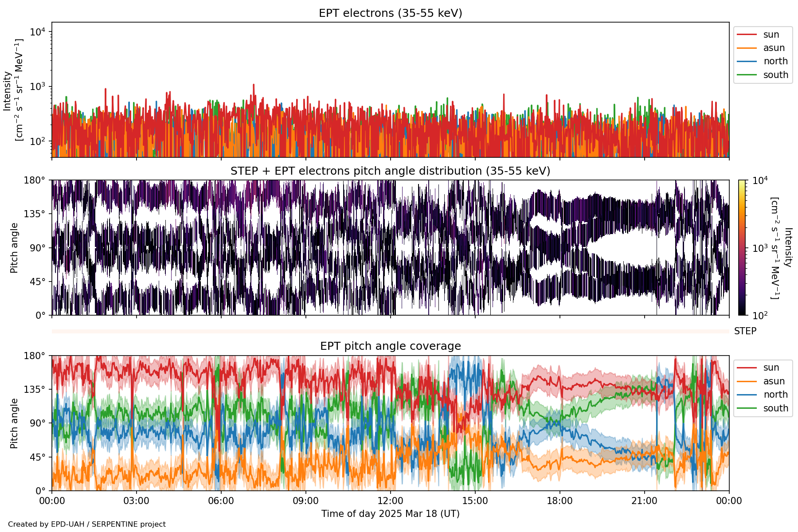Click the vertical Intensity colorbar

[x=742, y=247]
